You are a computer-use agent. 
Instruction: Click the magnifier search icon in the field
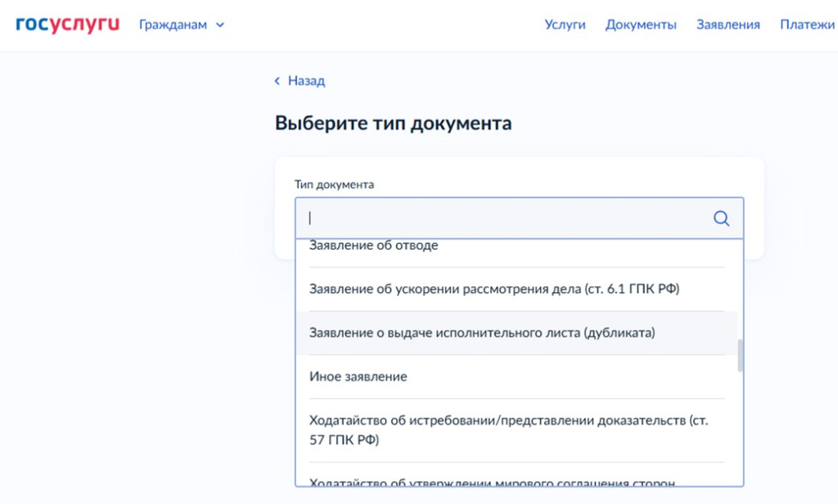click(721, 218)
